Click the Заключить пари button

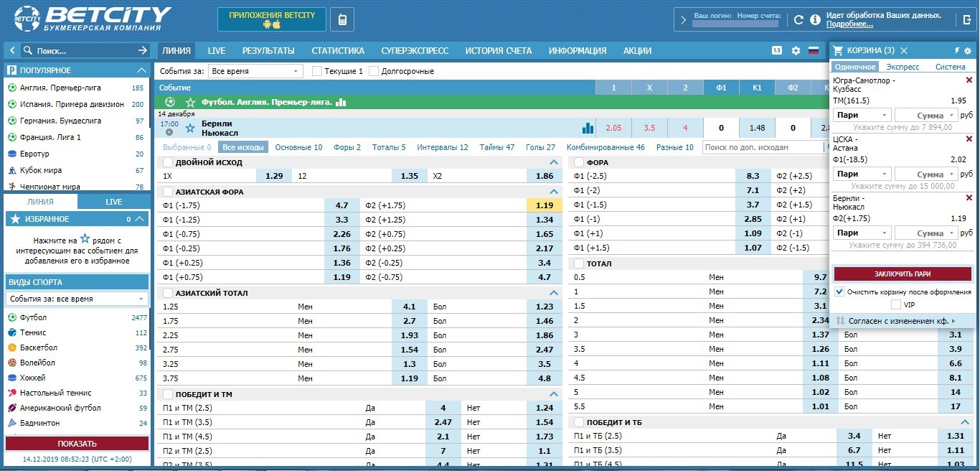click(x=903, y=274)
